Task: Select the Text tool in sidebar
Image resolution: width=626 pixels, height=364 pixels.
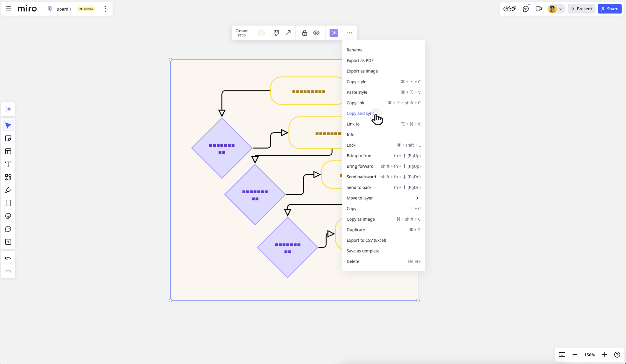Action: [8, 164]
